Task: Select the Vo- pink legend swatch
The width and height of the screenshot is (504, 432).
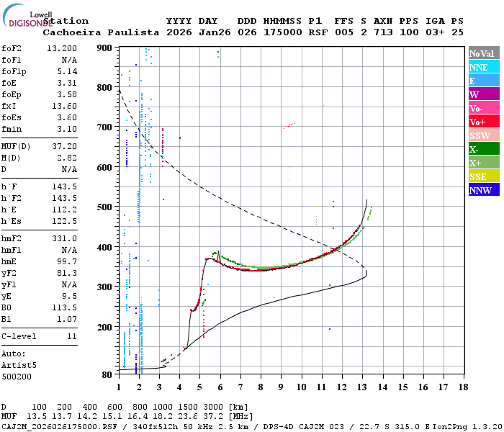Action: [x=484, y=108]
